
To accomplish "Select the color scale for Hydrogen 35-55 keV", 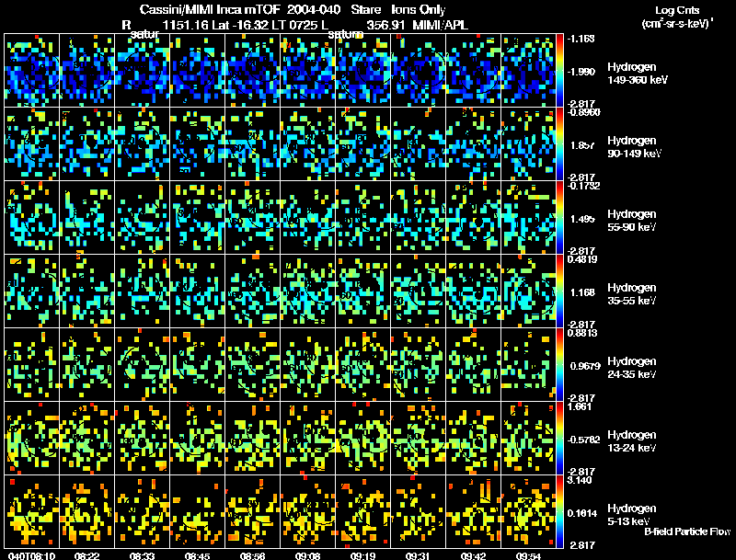I will pyautogui.click(x=559, y=291).
